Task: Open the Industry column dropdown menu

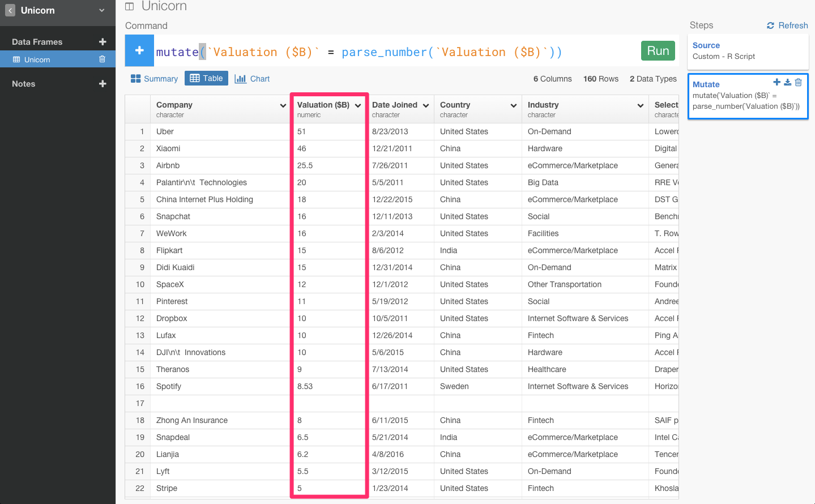Action: tap(641, 105)
